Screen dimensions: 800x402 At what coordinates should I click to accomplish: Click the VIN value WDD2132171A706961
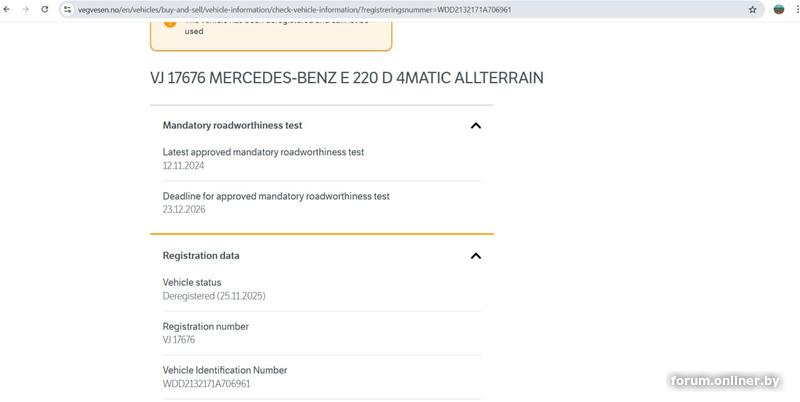(206, 384)
